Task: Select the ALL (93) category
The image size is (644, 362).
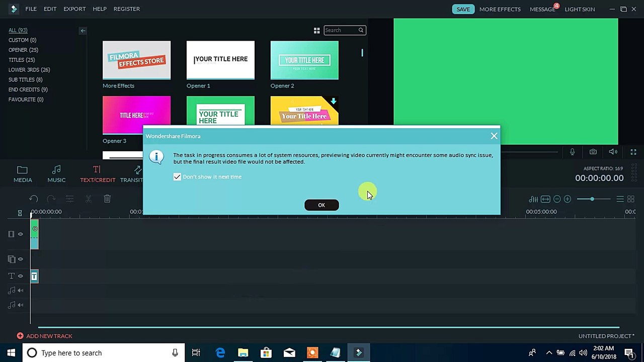Action: point(18,30)
